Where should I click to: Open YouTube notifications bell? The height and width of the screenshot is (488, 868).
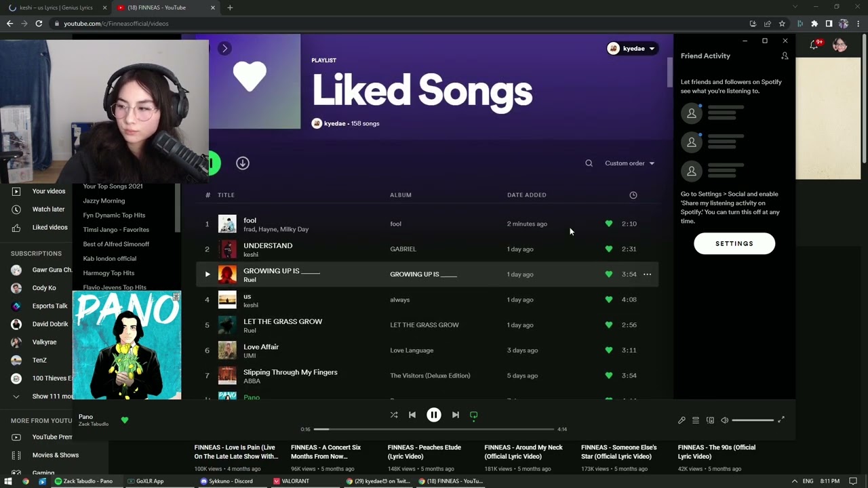[814, 45]
